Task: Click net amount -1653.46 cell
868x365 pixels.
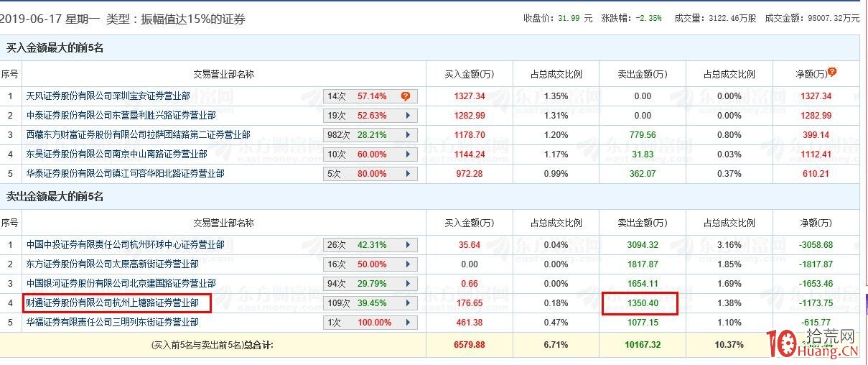Action: (816, 284)
